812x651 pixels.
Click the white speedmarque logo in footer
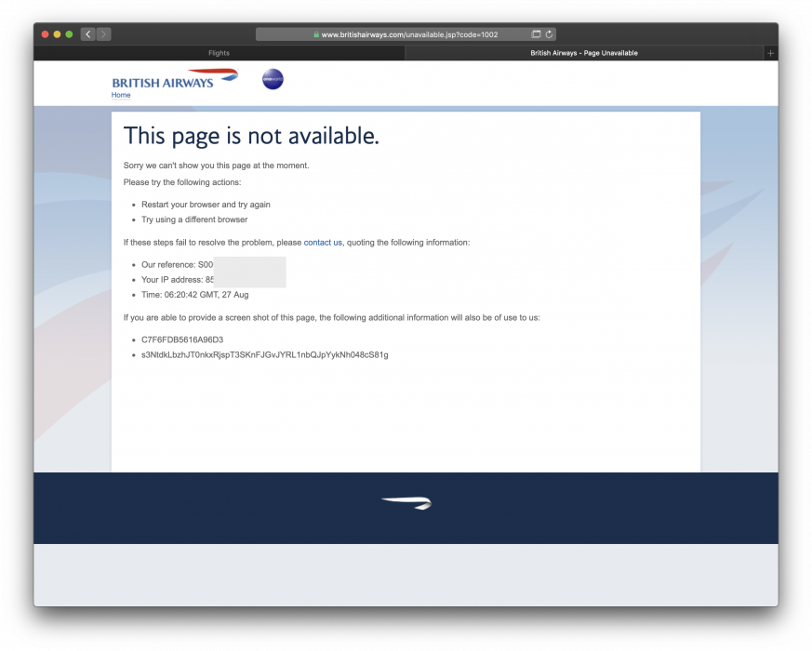pyautogui.click(x=406, y=503)
